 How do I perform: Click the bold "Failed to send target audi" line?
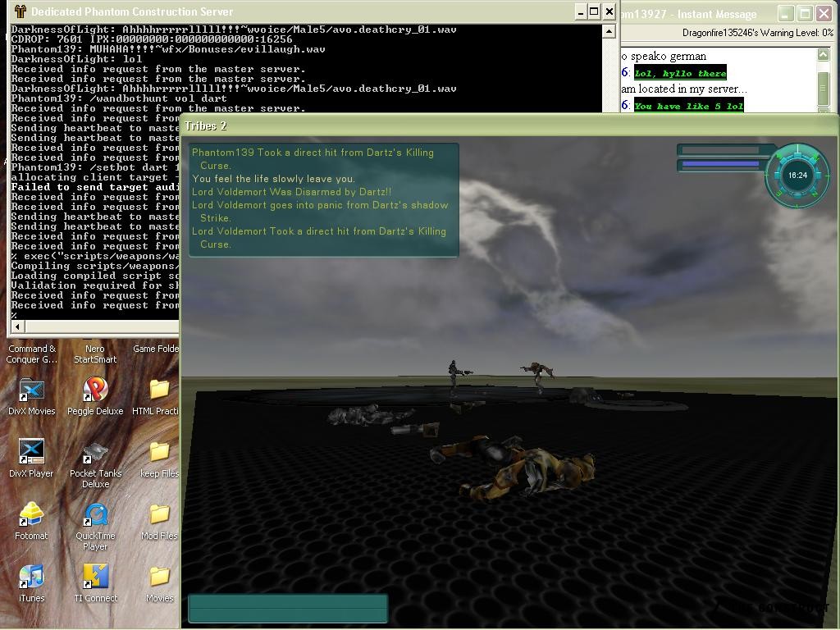point(95,187)
